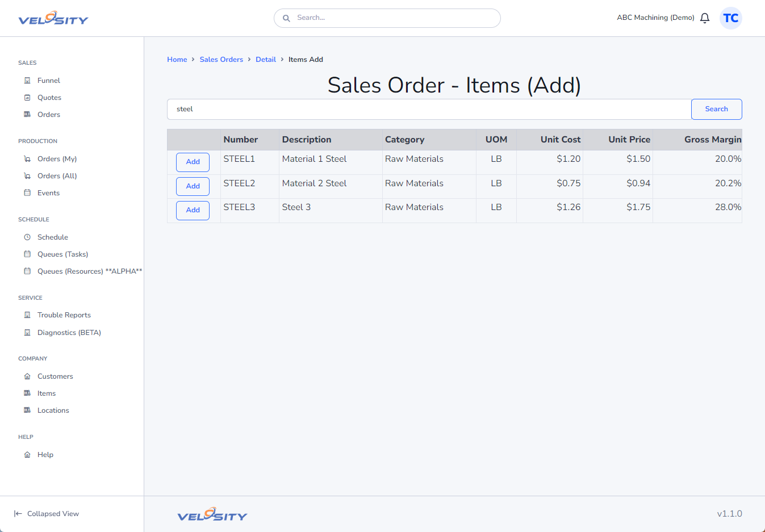Viewport: 765px width, 532px height.
Task: Open Queues (Tasks) in the sidebar
Action: point(62,254)
